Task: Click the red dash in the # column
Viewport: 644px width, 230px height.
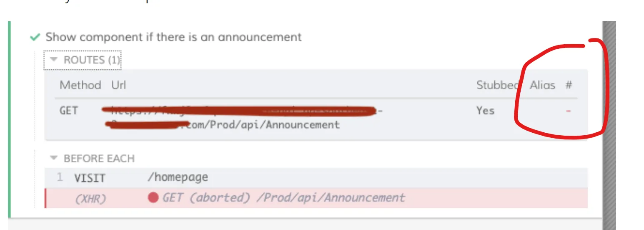Action: point(569,111)
